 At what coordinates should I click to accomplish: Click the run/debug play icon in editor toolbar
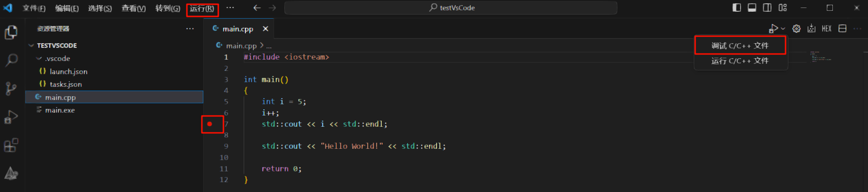(x=773, y=29)
